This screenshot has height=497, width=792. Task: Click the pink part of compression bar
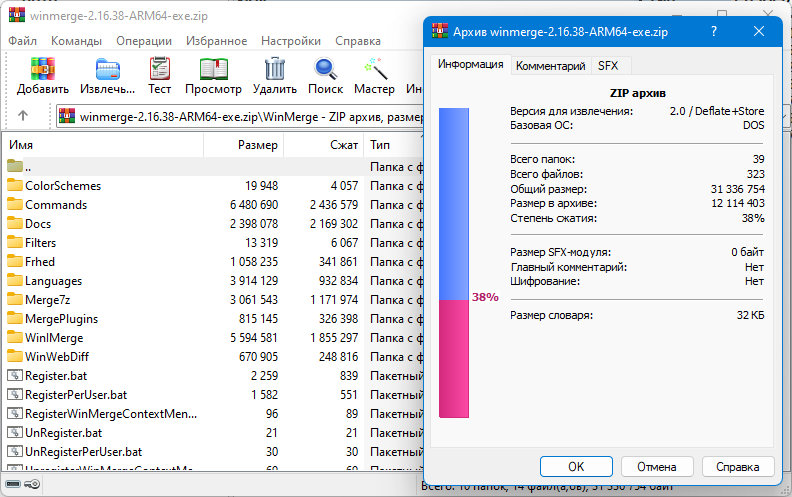pos(454,359)
